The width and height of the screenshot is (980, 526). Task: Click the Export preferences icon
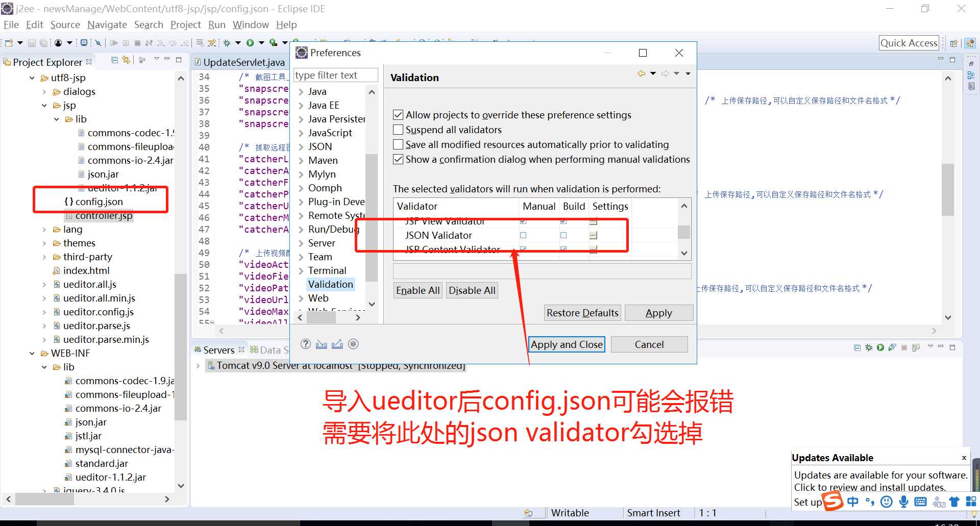pos(337,344)
